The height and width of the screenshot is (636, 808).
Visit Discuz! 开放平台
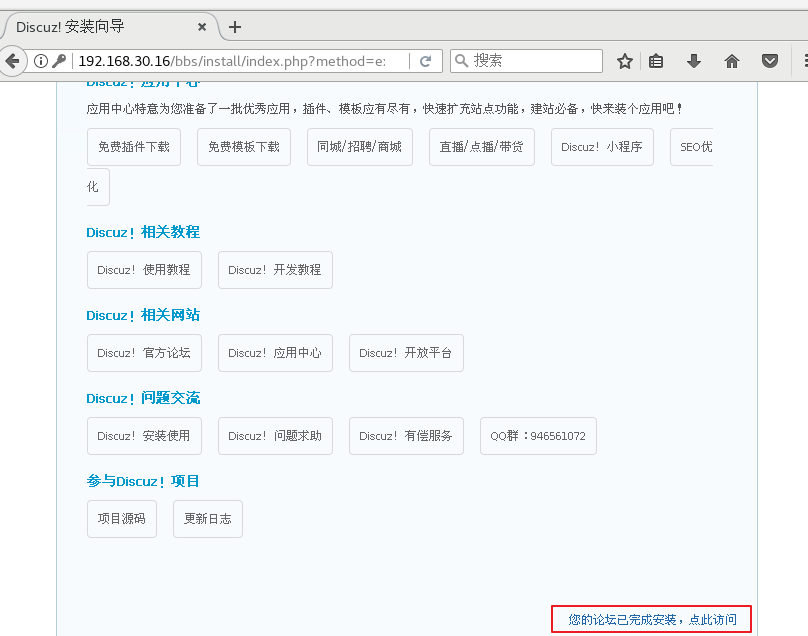pyautogui.click(x=406, y=353)
